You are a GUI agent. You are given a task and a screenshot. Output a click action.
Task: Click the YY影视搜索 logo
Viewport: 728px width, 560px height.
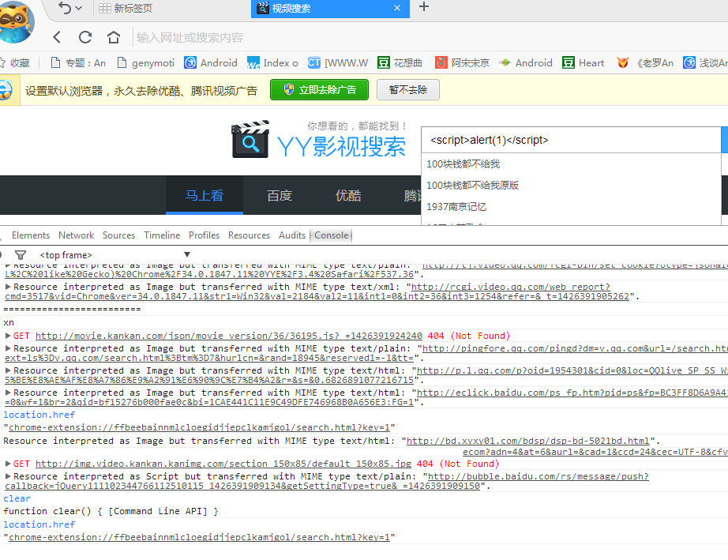coord(318,139)
